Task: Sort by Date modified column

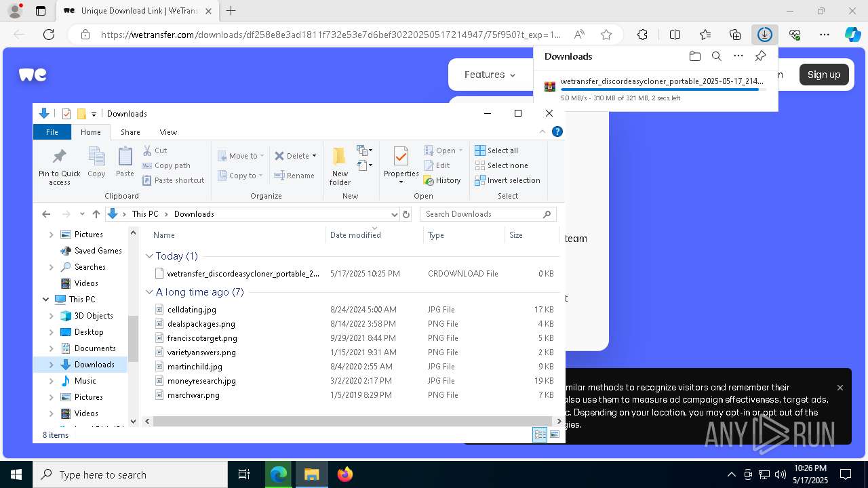Action: [355, 235]
